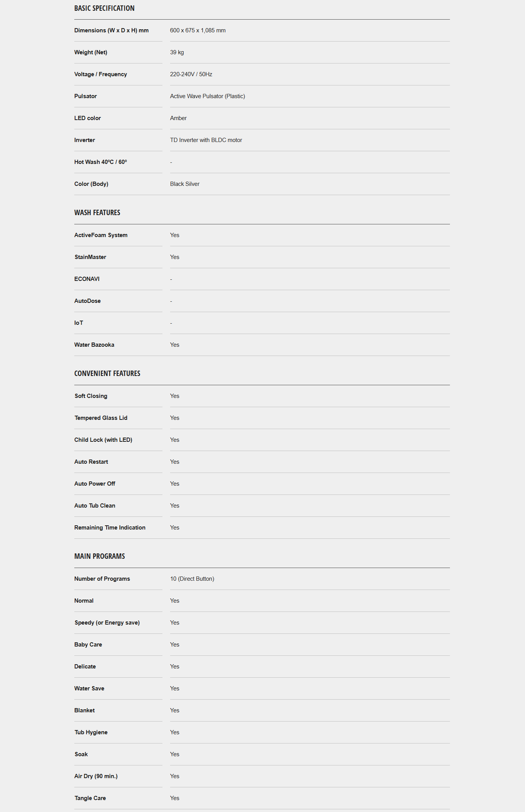Click the WASH FEATURES section heading
This screenshot has height=812, width=525.
pyautogui.click(x=97, y=212)
